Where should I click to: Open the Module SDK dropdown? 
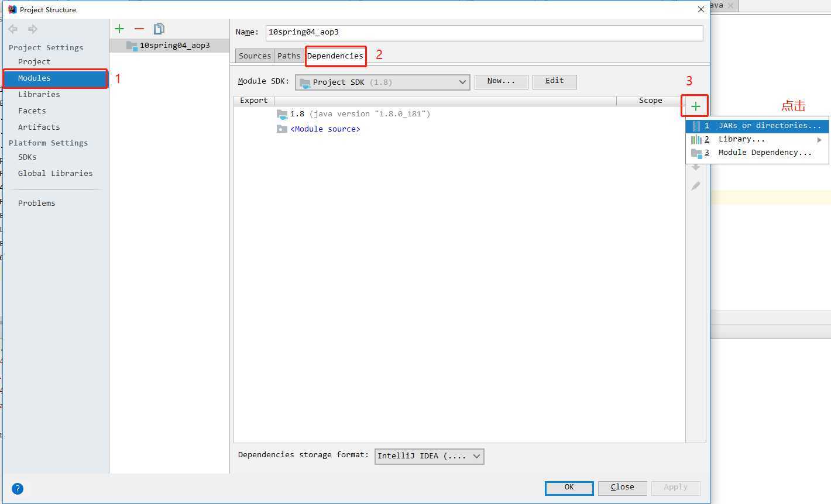383,82
